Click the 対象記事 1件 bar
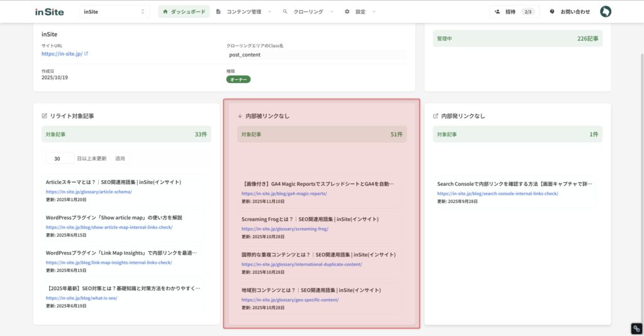 coord(518,134)
